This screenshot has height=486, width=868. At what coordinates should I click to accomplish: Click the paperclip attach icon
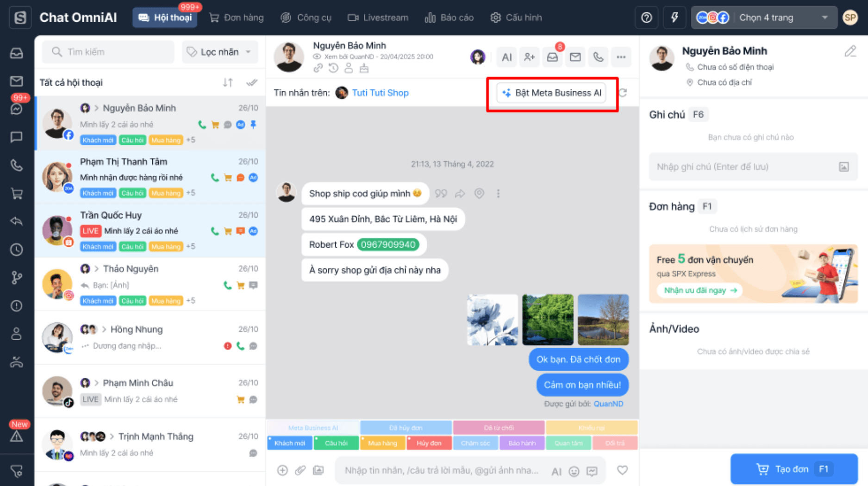point(300,470)
